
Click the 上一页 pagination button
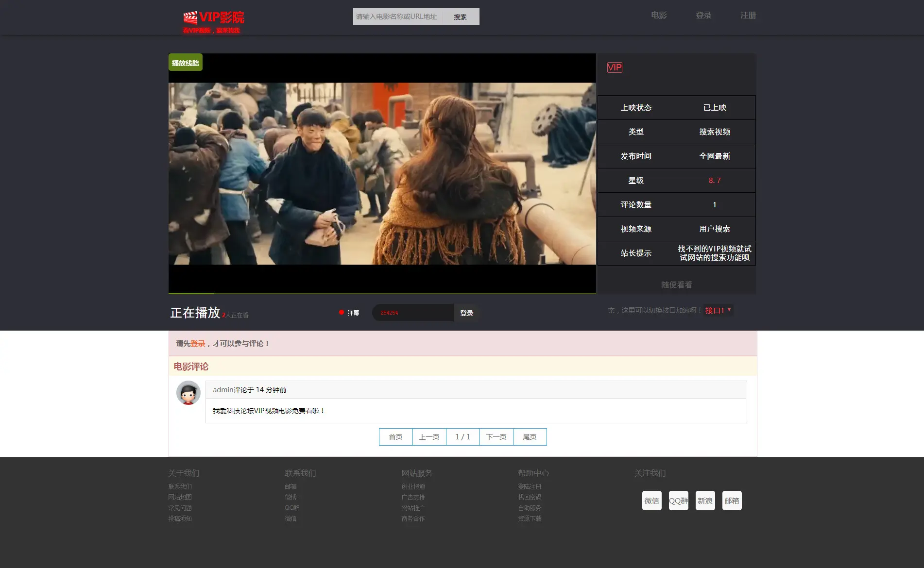pos(429,437)
